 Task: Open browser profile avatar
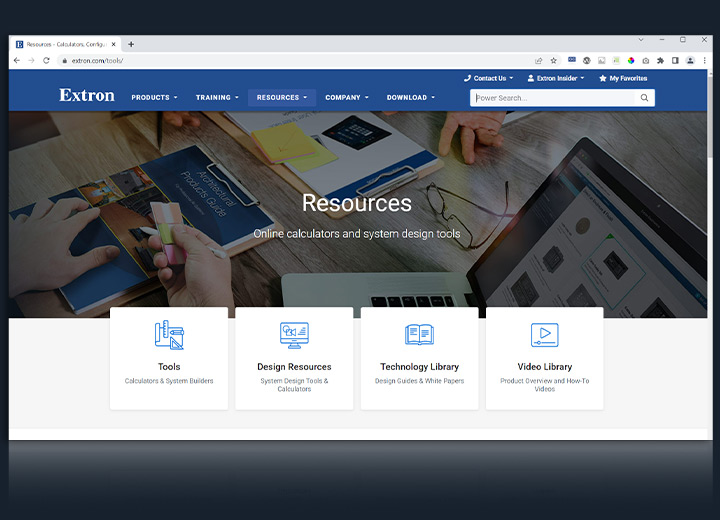(690, 60)
